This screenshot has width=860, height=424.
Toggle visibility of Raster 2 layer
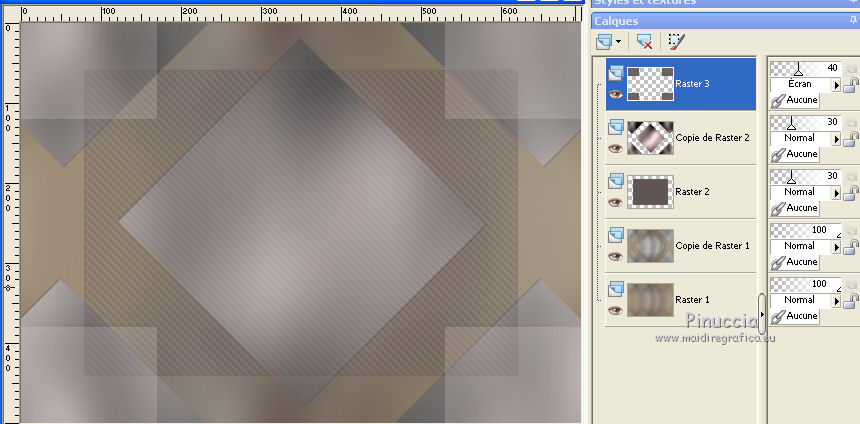coord(615,202)
